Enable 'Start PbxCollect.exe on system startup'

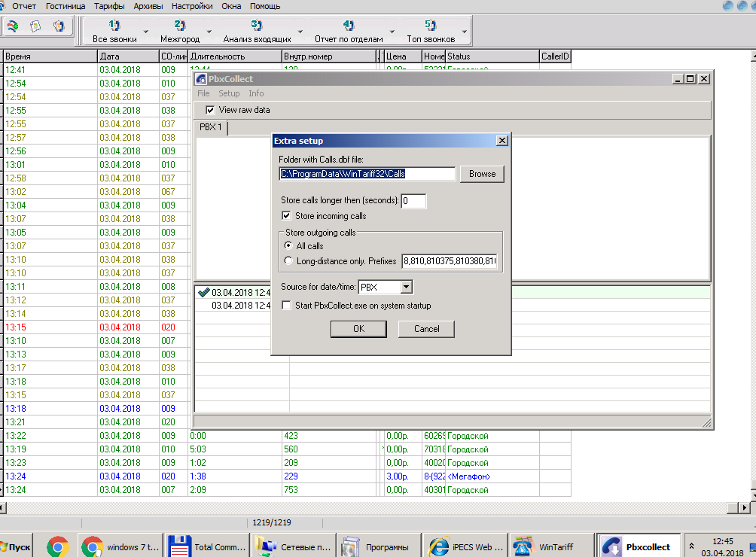coord(286,306)
